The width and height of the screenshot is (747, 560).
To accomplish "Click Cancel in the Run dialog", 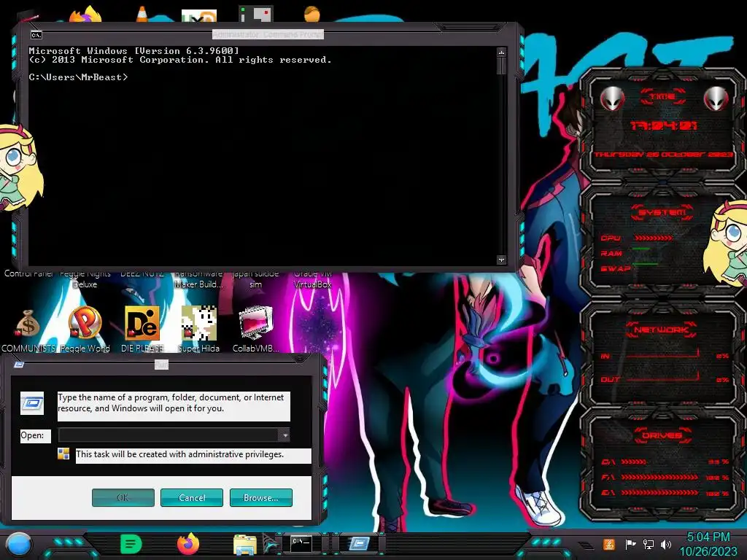I will (192, 497).
